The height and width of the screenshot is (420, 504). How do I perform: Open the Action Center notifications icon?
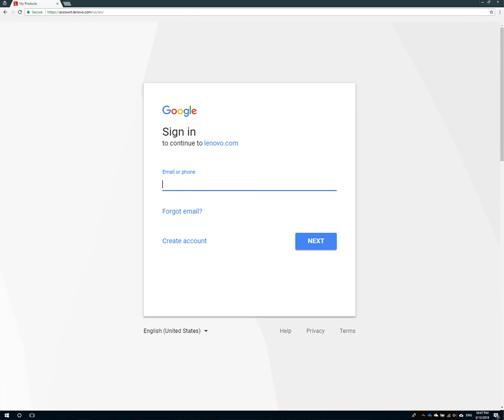pyautogui.click(x=496, y=415)
